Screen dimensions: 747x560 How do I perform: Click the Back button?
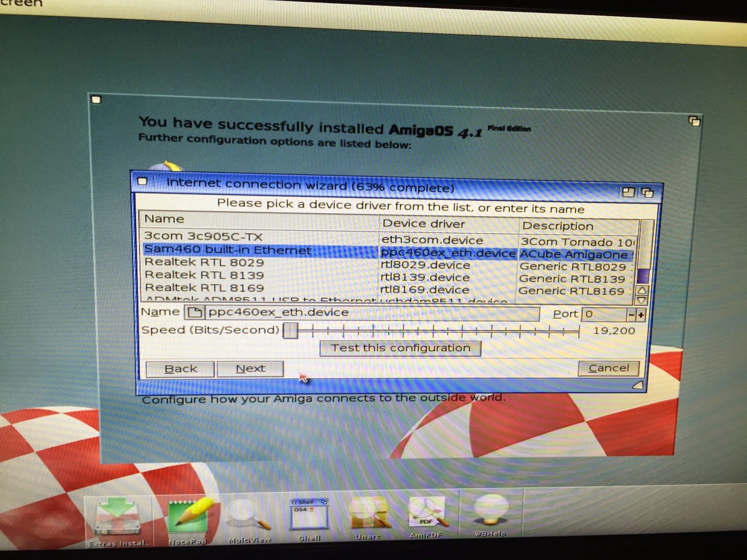[x=180, y=369]
